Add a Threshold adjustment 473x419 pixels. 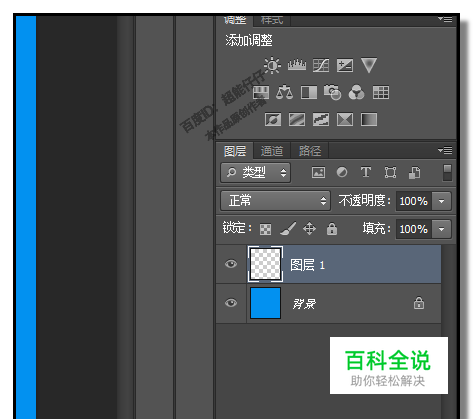(321, 119)
